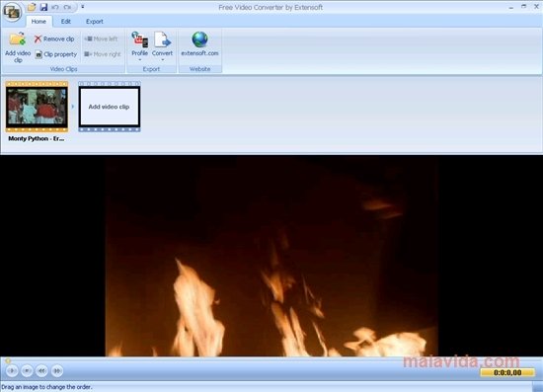This screenshot has width=543, height=392.
Task: Click the undo quick access icon
Action: [55, 7]
